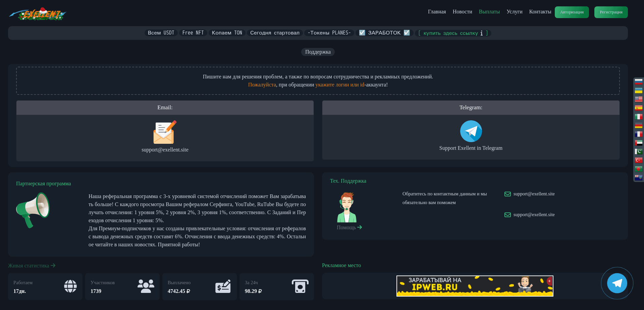Open the Новости menu item
Screen dimensions: 644x310
coord(462,11)
